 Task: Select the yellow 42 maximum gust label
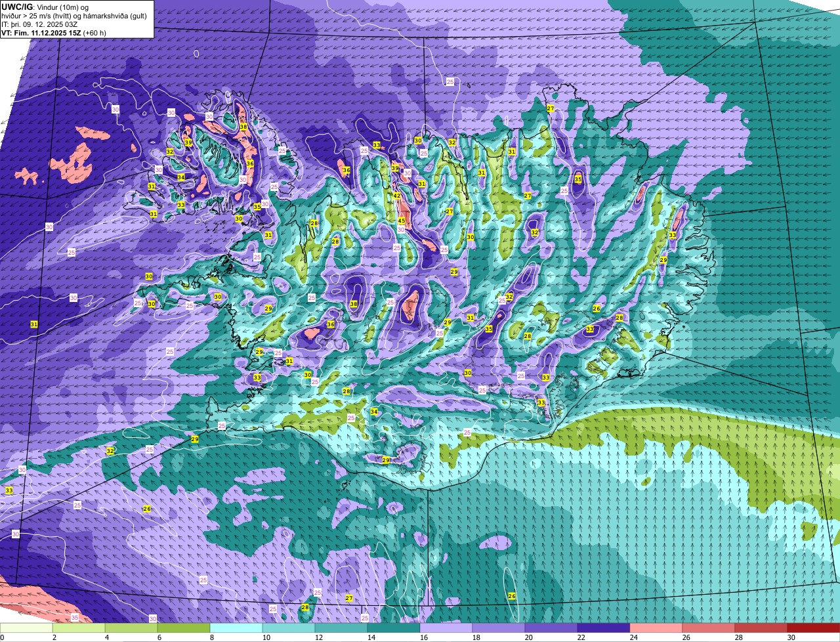click(397, 196)
